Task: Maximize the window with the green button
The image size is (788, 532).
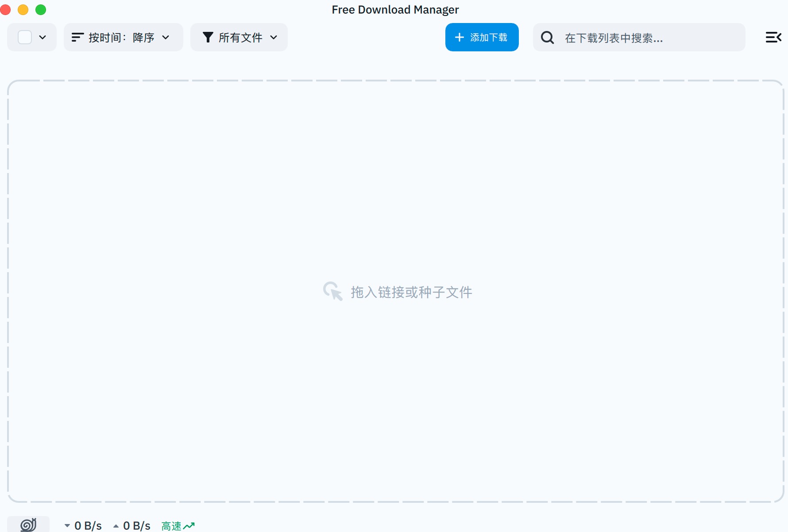Action: point(41,10)
